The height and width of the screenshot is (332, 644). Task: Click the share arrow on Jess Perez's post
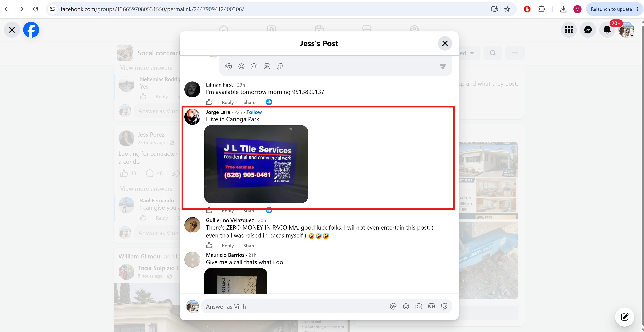click(x=176, y=173)
